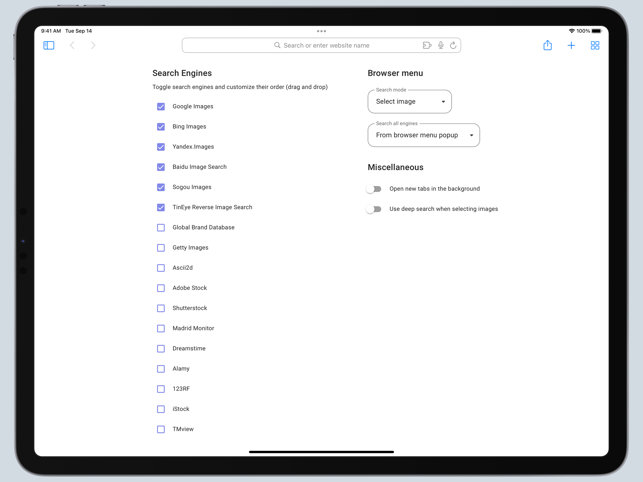Add a new tab

[571, 45]
